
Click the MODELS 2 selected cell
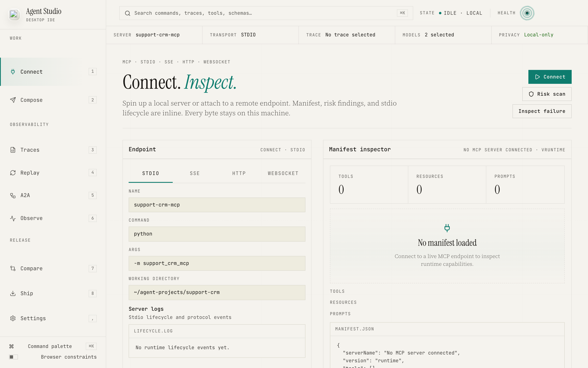443,35
